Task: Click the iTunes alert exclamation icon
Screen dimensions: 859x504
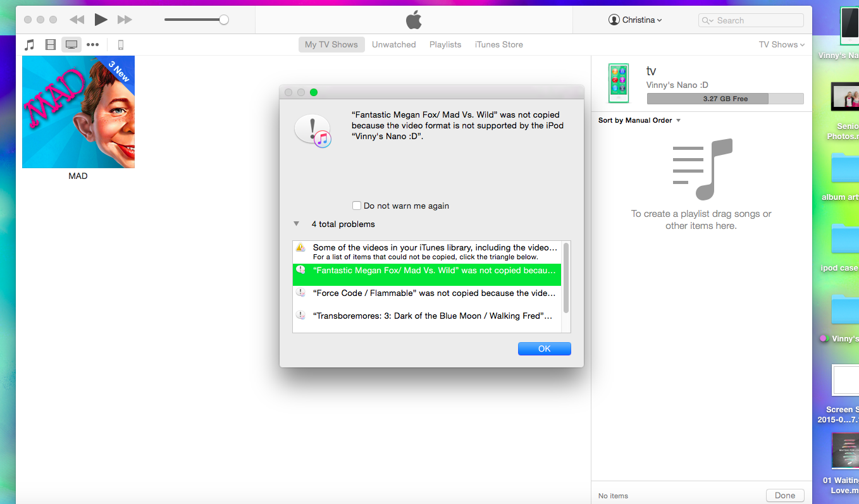Action: click(x=313, y=131)
